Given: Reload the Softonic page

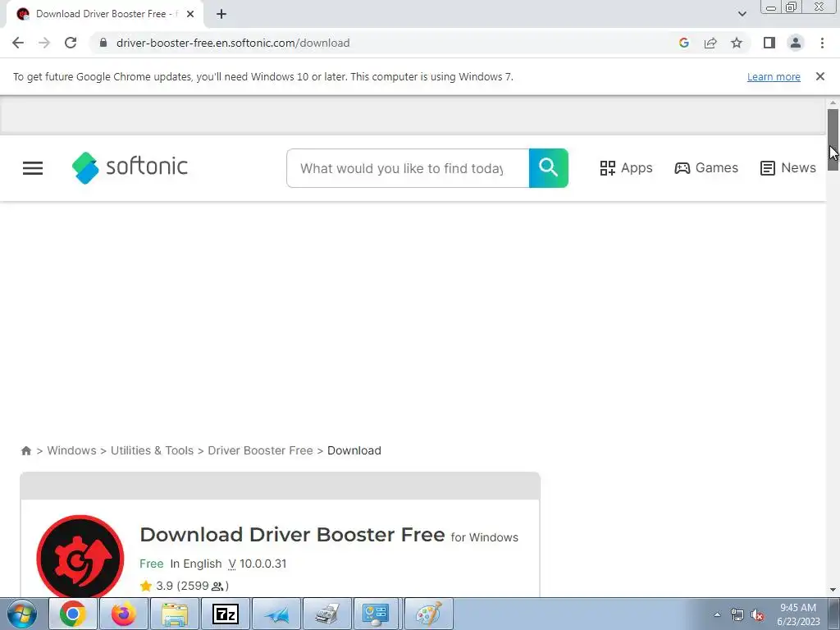Looking at the screenshot, I should (71, 43).
